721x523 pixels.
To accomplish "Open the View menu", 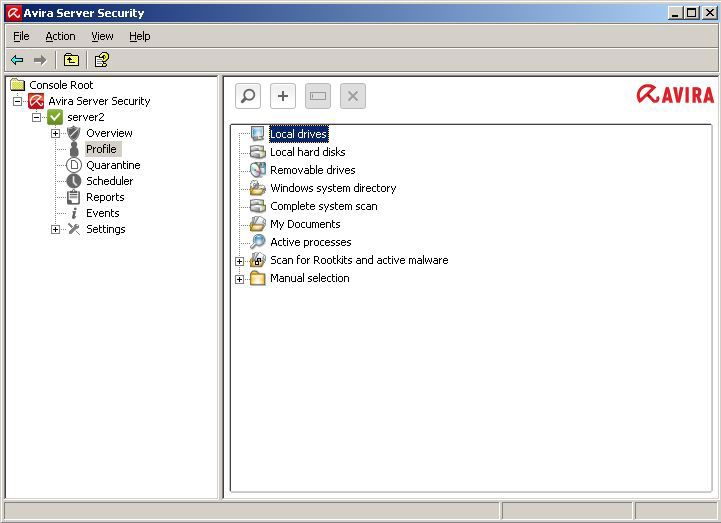I will click(102, 36).
